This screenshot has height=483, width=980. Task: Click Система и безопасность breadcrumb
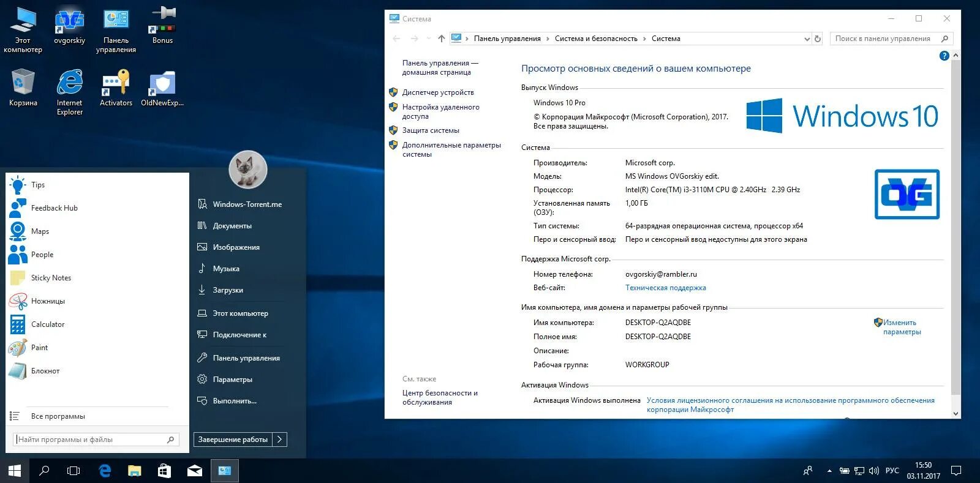596,39
